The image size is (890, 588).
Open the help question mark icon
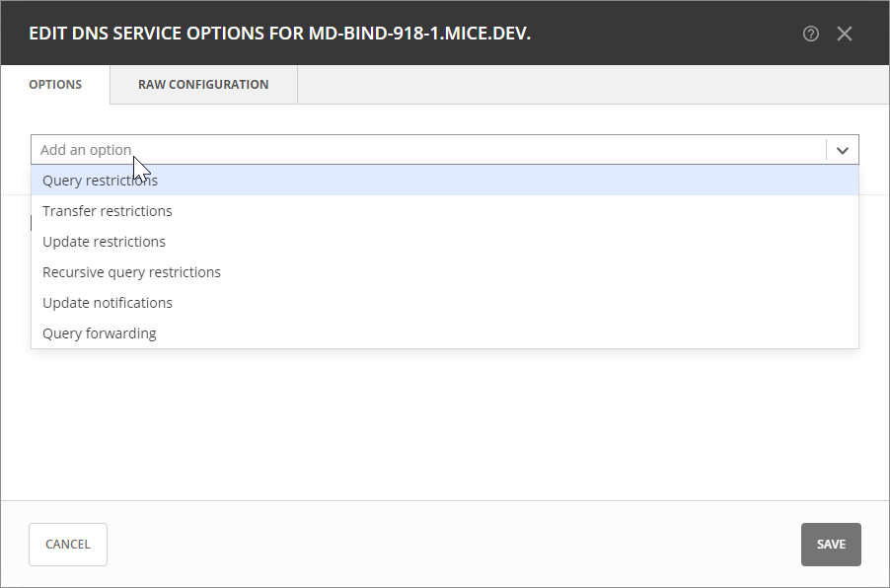[811, 34]
